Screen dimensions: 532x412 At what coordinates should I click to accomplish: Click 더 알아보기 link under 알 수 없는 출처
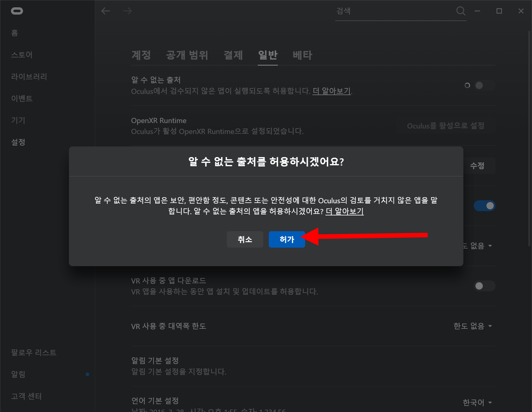tap(332, 91)
